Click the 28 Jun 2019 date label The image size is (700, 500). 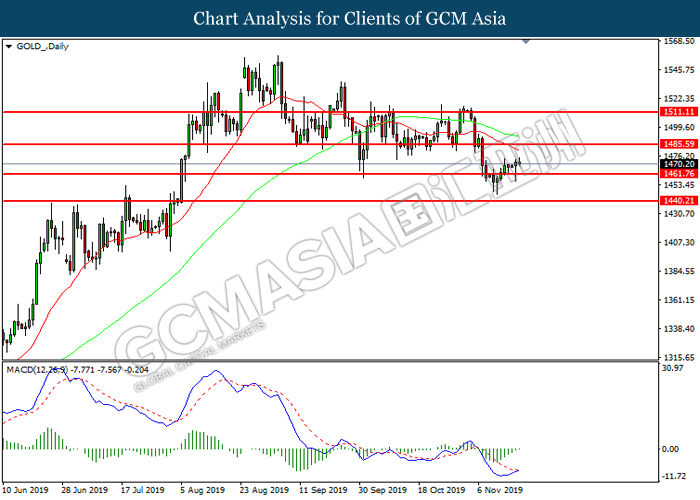[x=84, y=490]
